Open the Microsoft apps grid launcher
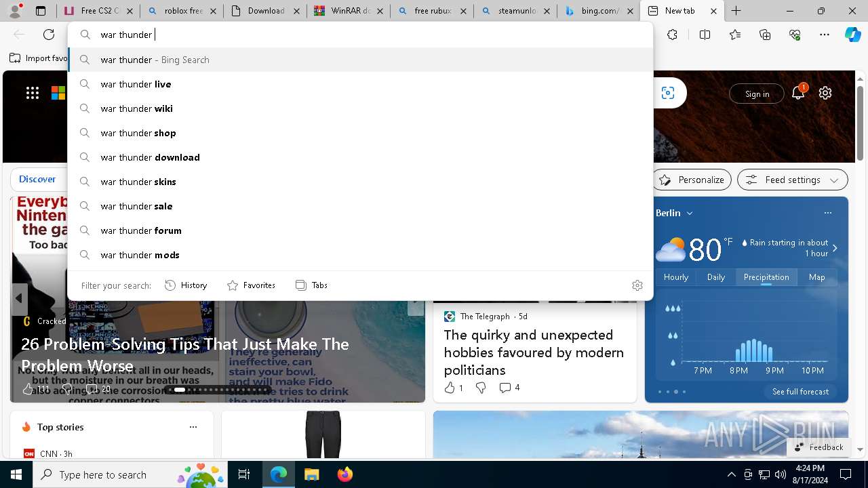868x488 pixels. 33,94
